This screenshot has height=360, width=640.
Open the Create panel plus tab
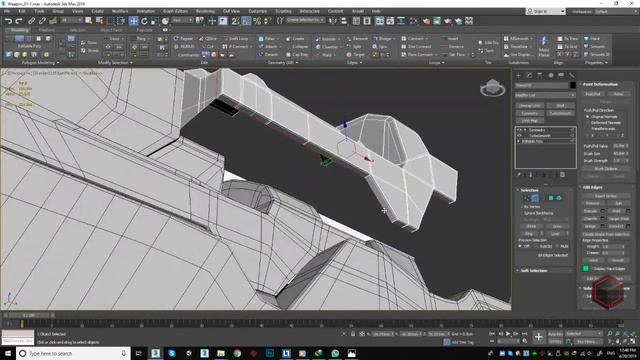pyautogui.click(x=518, y=76)
